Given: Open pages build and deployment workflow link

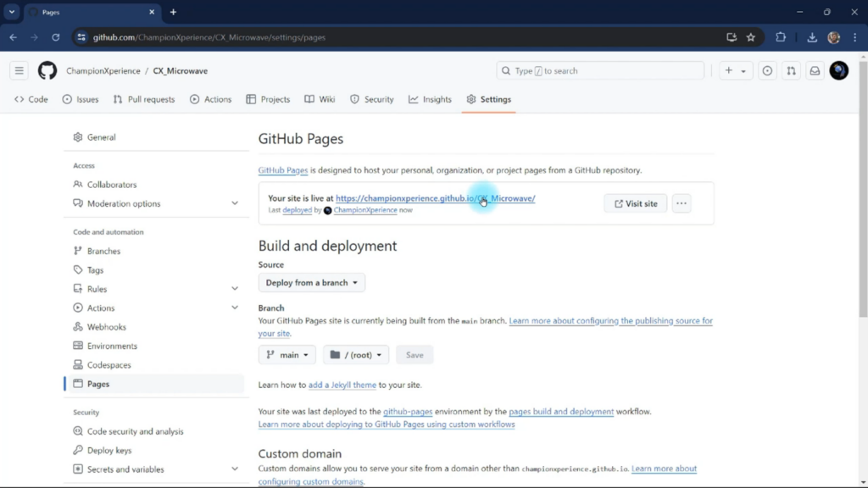Looking at the screenshot, I should click(561, 412).
